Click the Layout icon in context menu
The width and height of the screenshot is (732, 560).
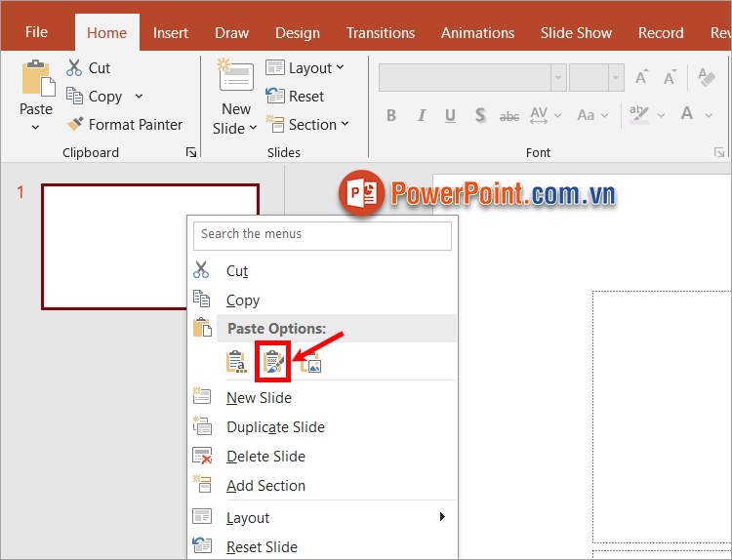pos(202,516)
